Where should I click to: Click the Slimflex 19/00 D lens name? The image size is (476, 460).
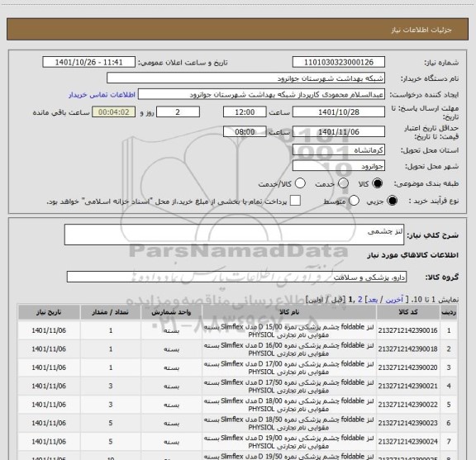[x=288, y=442]
